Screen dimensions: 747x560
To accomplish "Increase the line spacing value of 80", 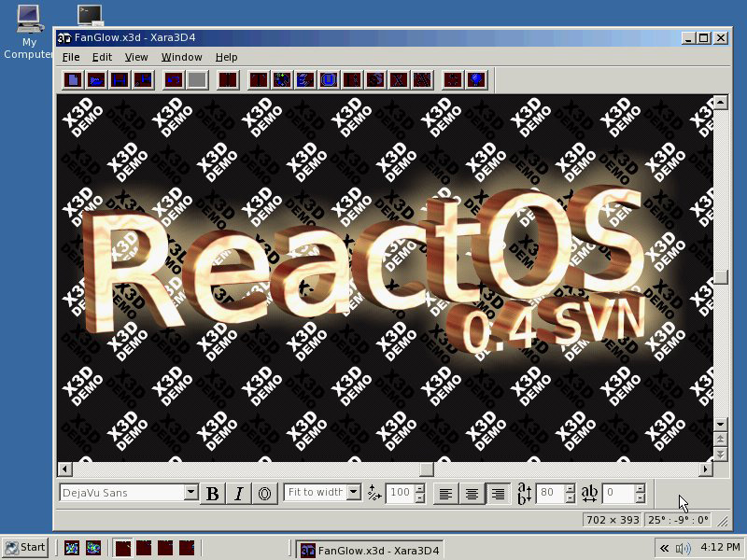I will (x=570, y=488).
